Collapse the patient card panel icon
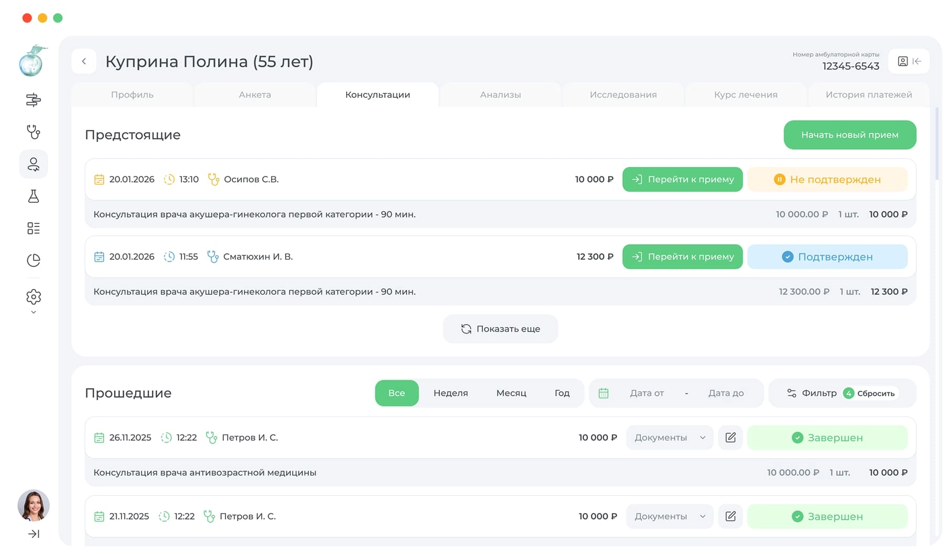The height and width of the screenshot is (560, 946). [x=909, y=61]
